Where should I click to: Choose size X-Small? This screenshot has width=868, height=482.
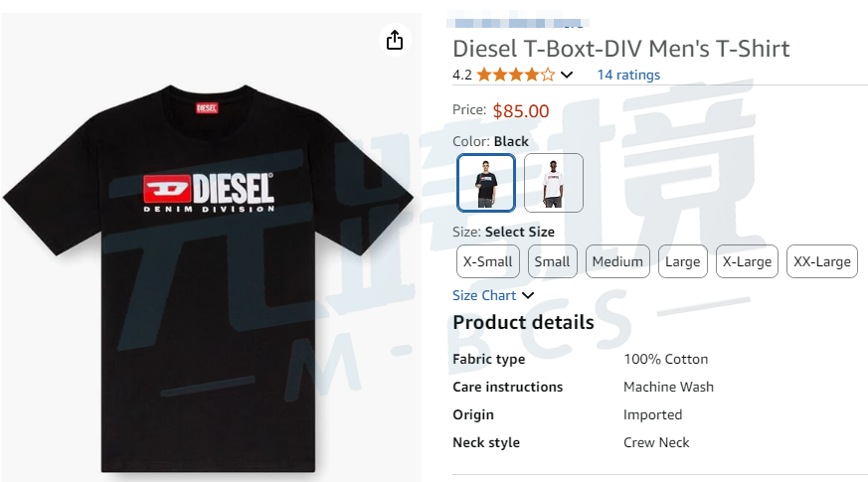(487, 261)
